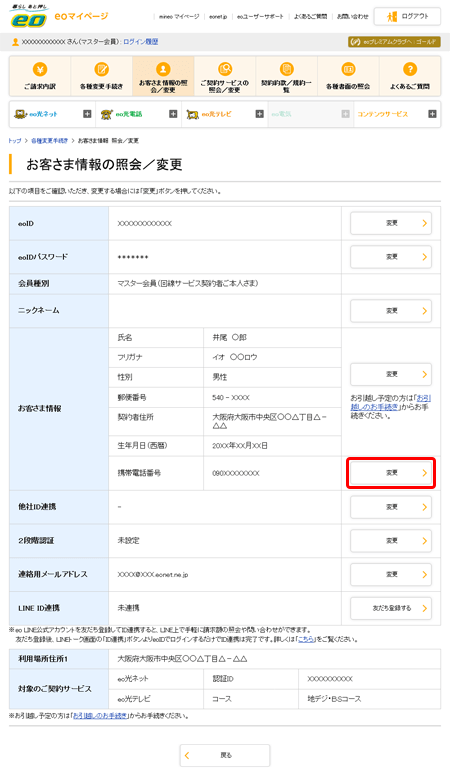Open the billing details yen icon

pos(40,69)
